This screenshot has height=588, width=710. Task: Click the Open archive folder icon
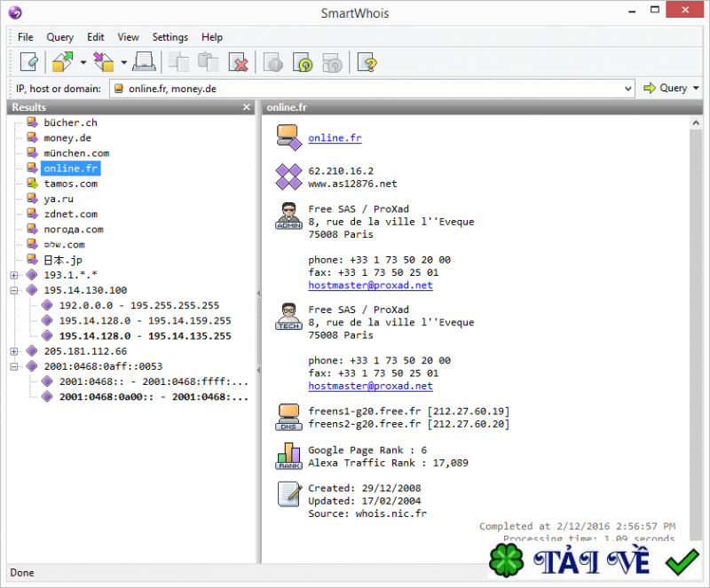click(x=63, y=62)
